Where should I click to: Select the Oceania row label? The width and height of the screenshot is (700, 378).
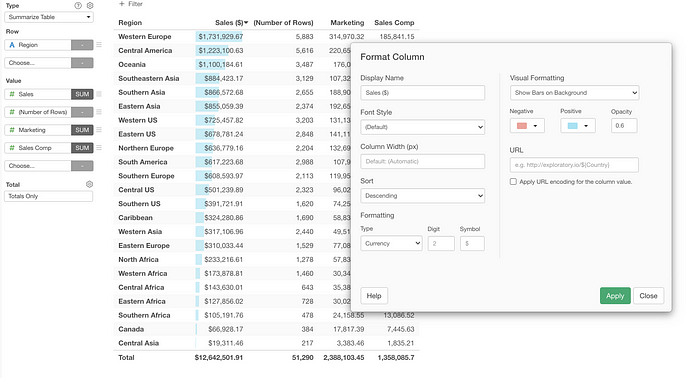point(132,64)
